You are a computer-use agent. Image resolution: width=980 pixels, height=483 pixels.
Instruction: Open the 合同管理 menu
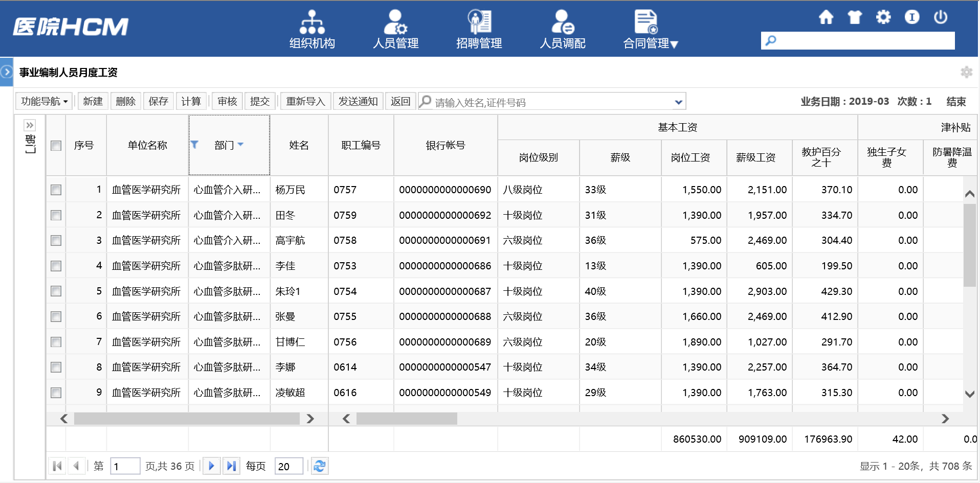tap(650, 30)
